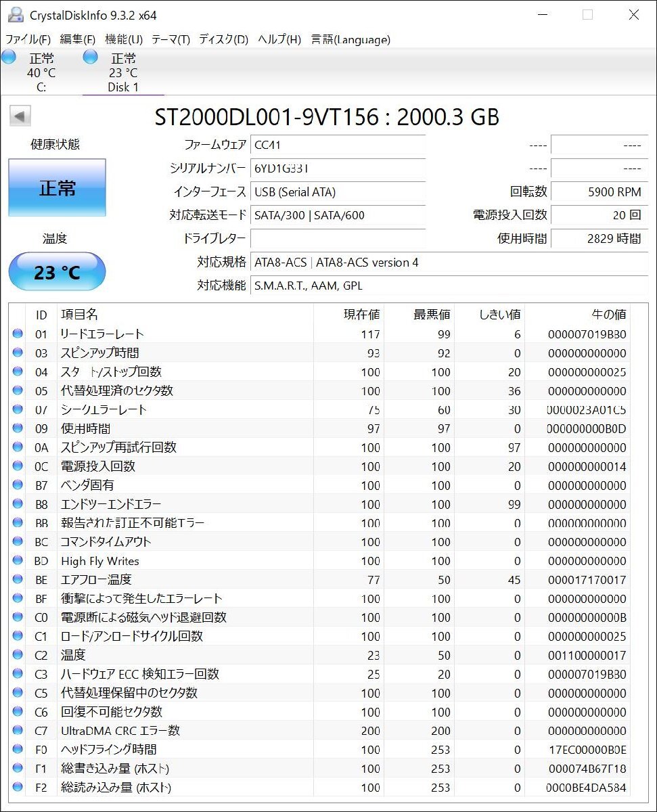Image resolution: width=657 pixels, height=812 pixels.
Task: Click the blue status icon for ID 05
Action: point(18,390)
